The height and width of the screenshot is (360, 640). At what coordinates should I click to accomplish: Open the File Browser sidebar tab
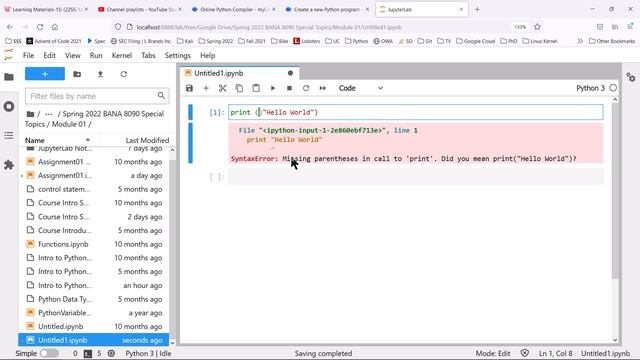[x=9, y=77]
